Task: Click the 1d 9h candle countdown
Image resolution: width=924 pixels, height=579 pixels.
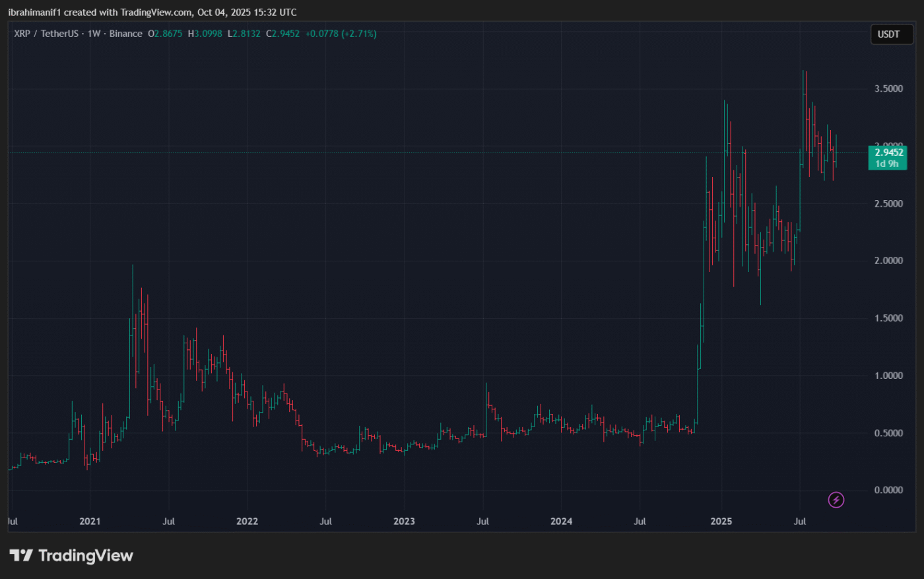Action: 886,164
